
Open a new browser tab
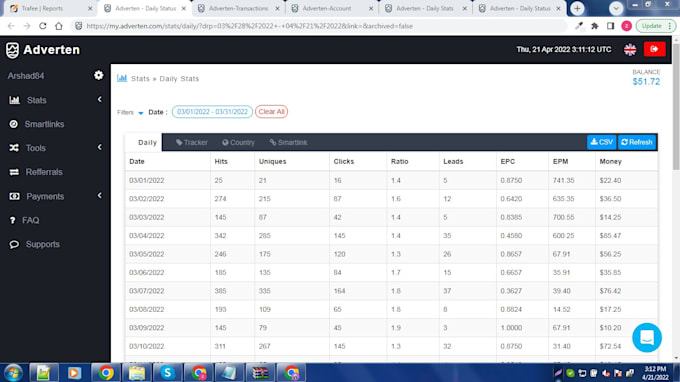click(577, 8)
